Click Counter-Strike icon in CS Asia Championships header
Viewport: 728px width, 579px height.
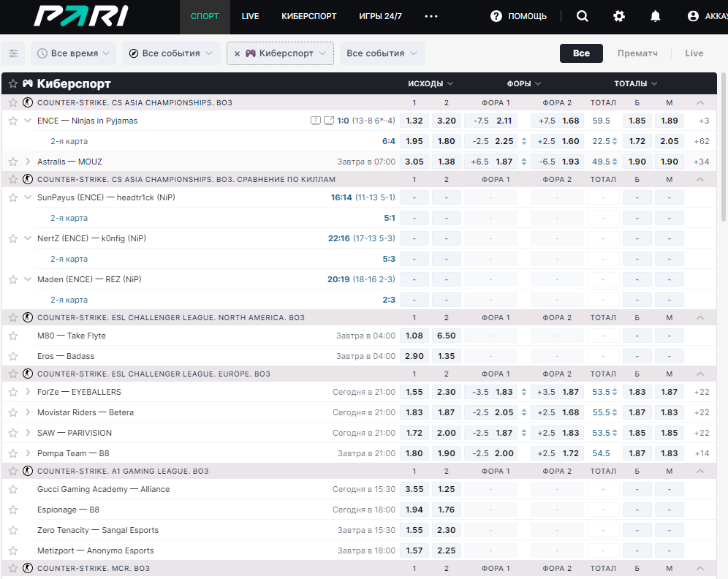tap(28, 102)
